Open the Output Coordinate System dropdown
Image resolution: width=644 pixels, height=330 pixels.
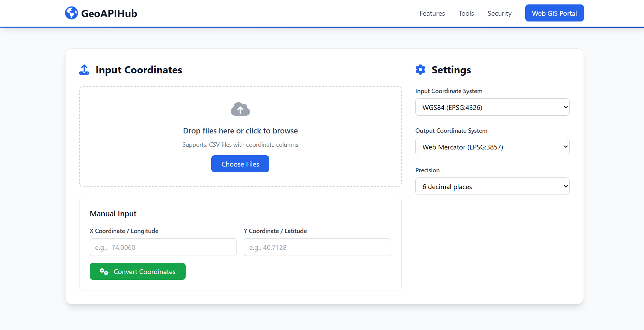pos(492,146)
